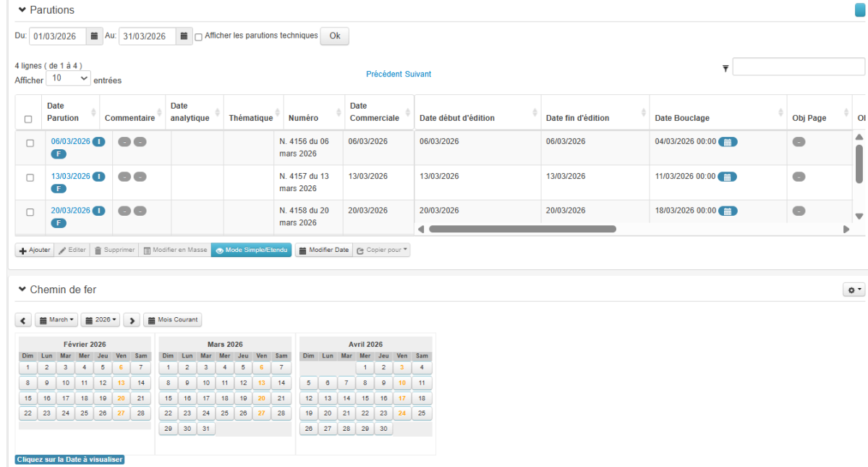Select day 31 in Mars 2026 calendar

[205, 429]
